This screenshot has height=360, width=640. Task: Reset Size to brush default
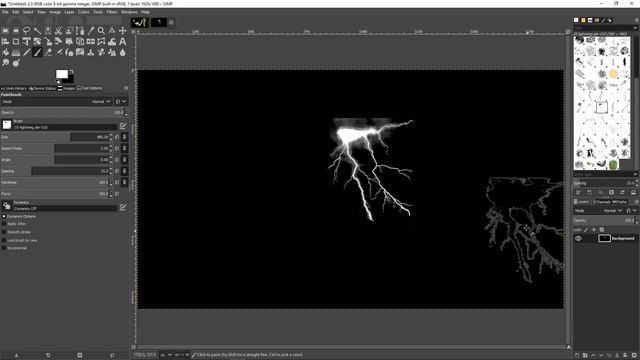[x=117, y=137]
